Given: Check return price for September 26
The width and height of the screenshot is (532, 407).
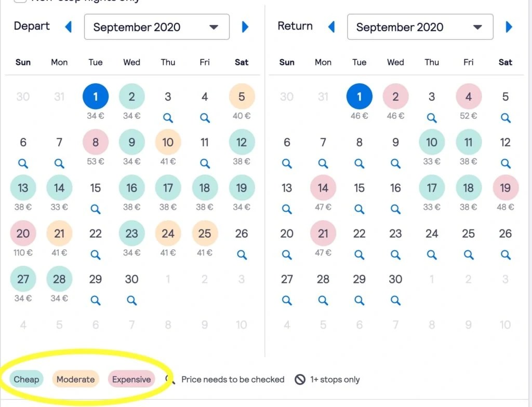Looking at the screenshot, I should 505,255.
